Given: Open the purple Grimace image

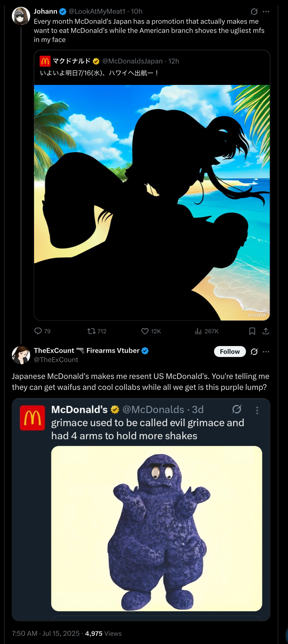Looking at the screenshot, I should pyautogui.click(x=156, y=528).
